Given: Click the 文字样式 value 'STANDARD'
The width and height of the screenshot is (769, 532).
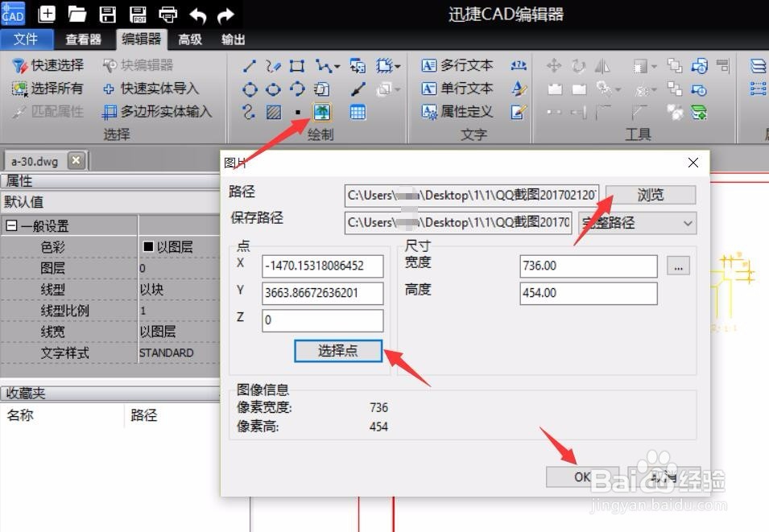Looking at the screenshot, I should 166,353.
